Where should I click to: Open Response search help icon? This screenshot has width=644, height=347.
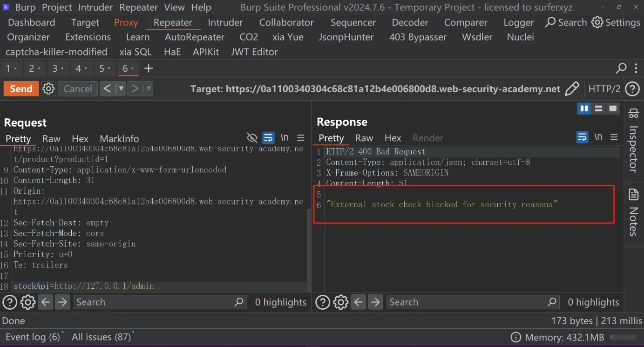coord(323,302)
